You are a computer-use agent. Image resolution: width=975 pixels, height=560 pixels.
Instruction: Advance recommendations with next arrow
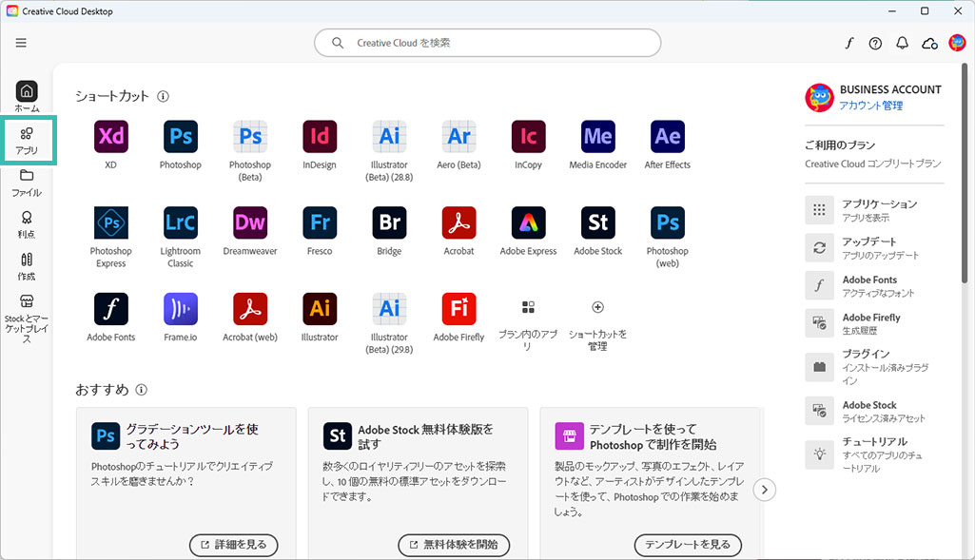click(x=764, y=490)
